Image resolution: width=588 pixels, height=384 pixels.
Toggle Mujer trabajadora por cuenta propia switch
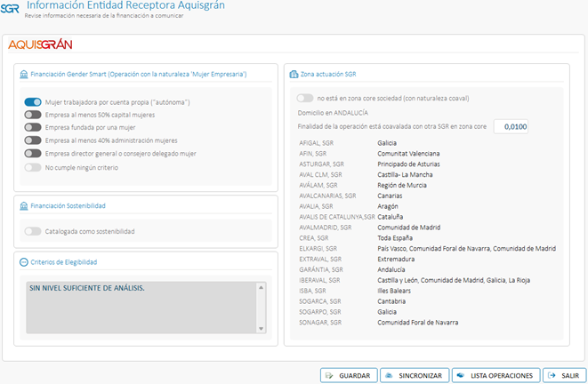[33, 102]
